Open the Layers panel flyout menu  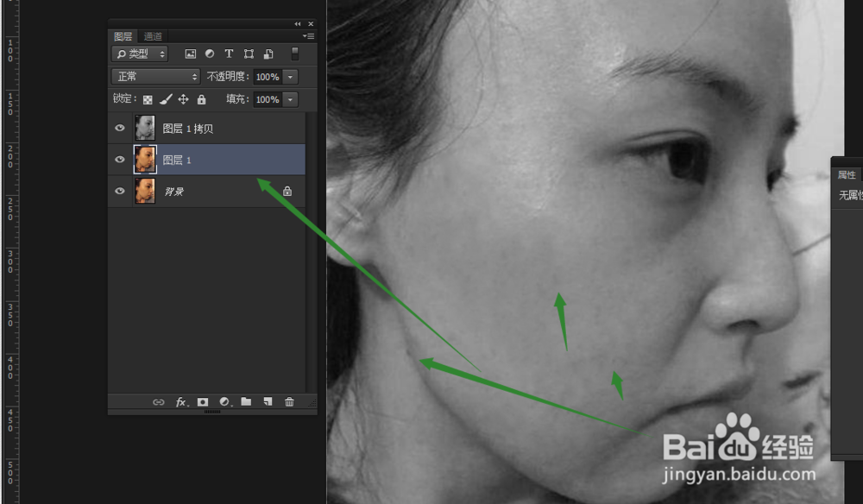308,35
